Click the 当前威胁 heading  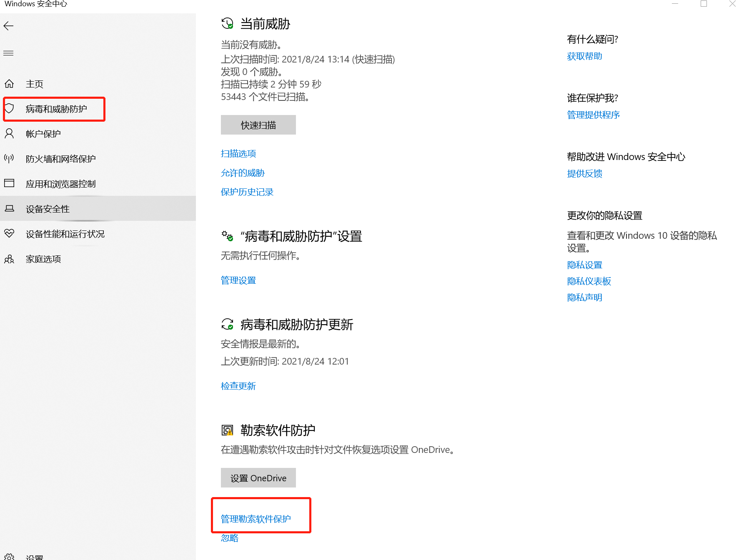pos(265,24)
